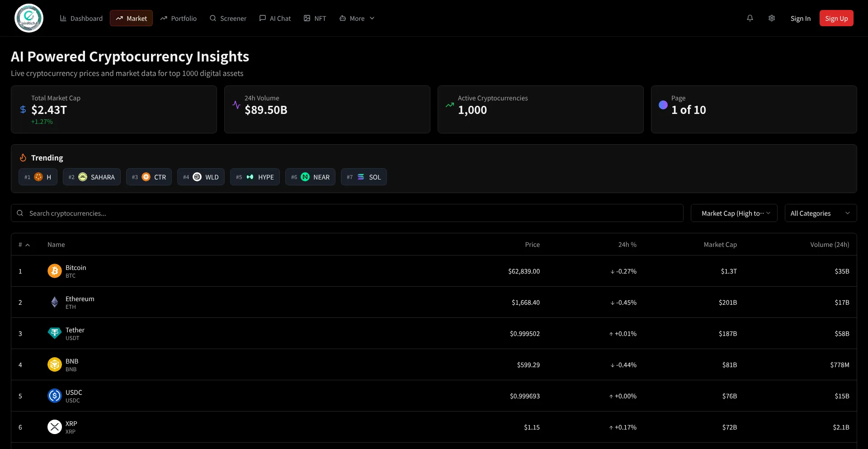Open the Dashboard tab
This screenshot has height=449, width=868.
click(x=81, y=18)
